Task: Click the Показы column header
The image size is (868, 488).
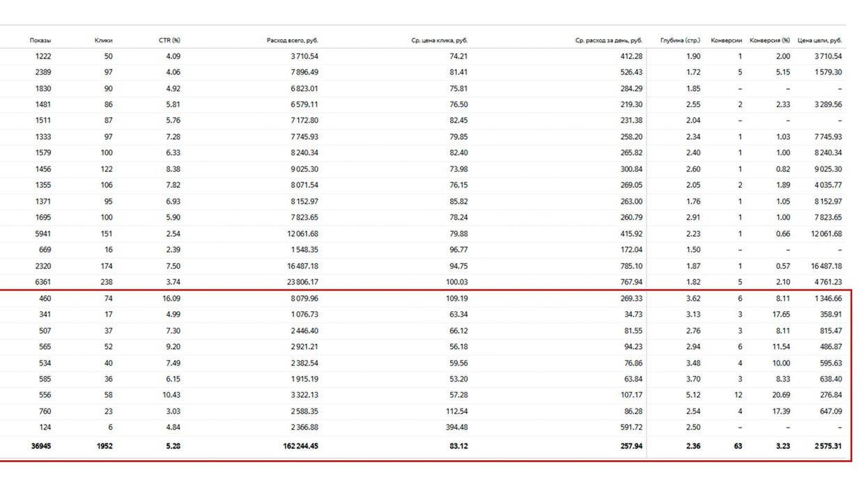Action: coord(40,40)
